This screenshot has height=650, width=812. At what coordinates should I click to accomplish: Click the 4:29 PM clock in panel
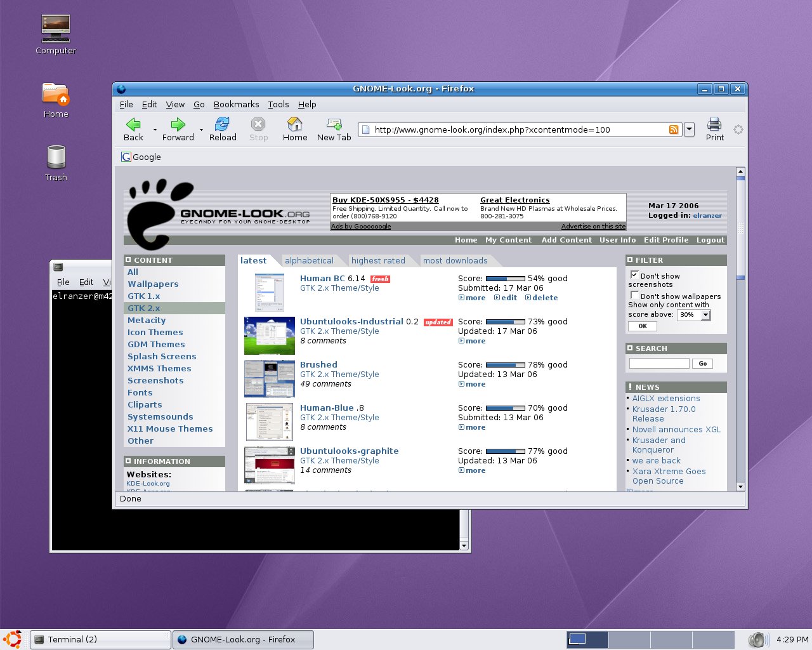coord(792,639)
